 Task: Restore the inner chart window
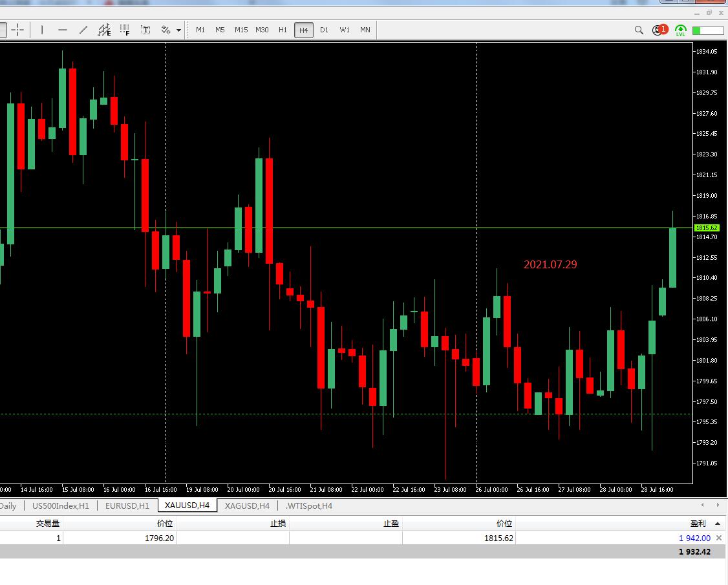(x=709, y=12)
